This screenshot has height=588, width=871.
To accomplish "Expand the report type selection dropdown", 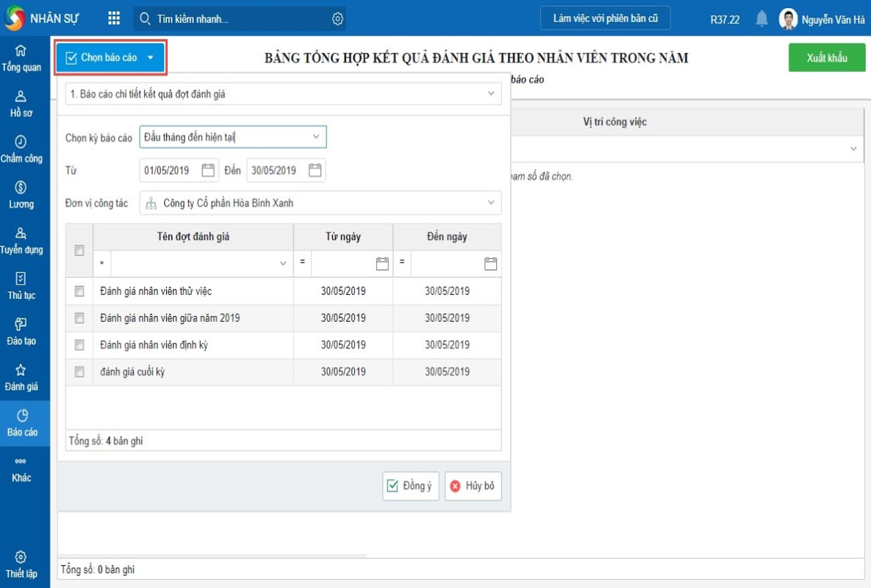I will click(x=491, y=94).
